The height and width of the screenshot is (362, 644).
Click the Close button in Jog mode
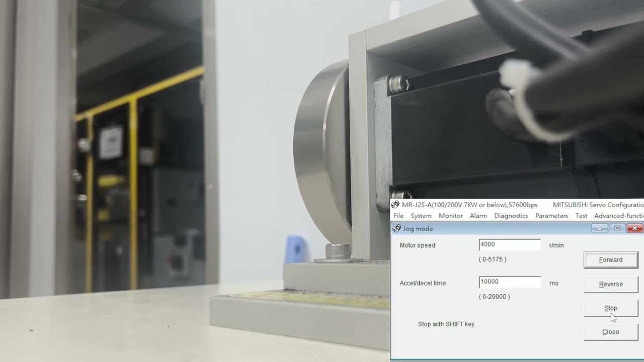coord(611,332)
